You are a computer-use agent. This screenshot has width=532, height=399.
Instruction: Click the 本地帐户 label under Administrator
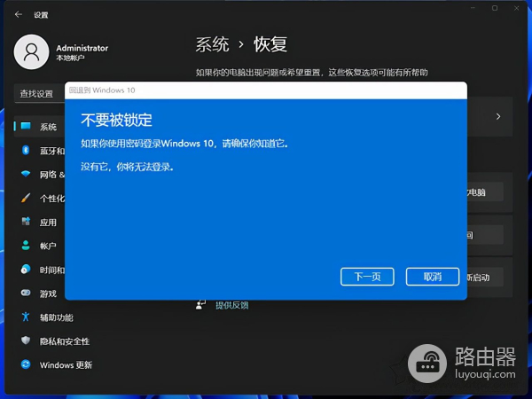tap(70, 58)
